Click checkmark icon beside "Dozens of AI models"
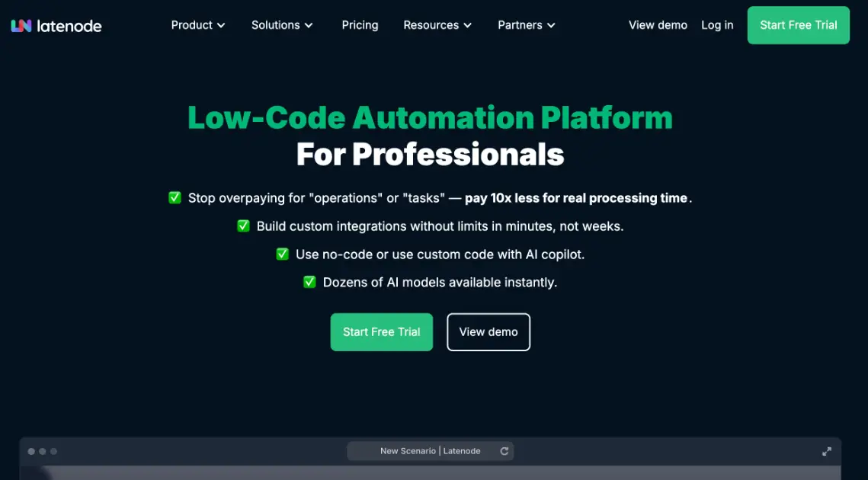Screen dimensions: 868x480 310,282
